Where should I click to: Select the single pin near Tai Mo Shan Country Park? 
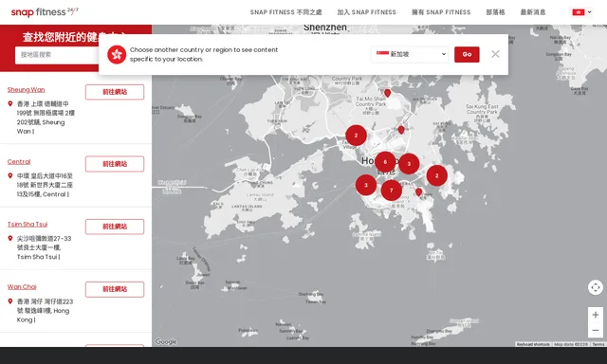[x=387, y=93]
